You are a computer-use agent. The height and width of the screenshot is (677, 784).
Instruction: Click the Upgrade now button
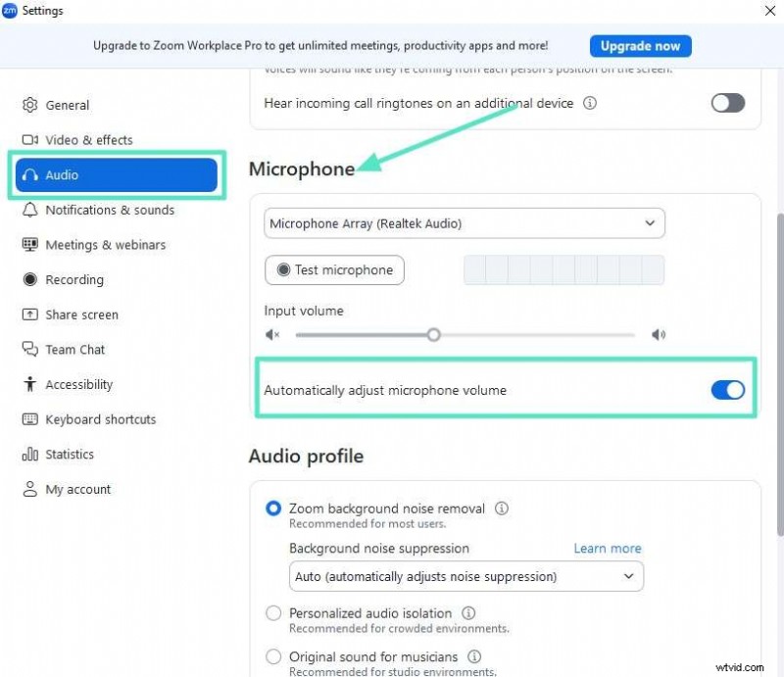[640, 45]
